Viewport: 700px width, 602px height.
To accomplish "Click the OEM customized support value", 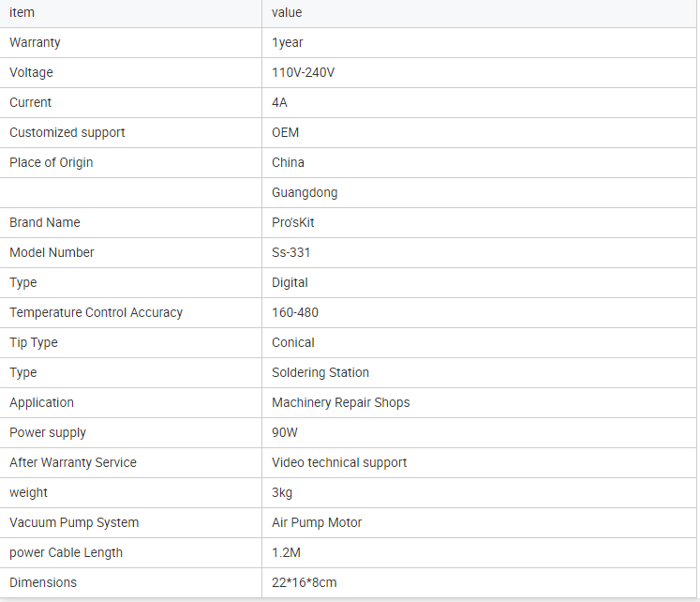I will [286, 132].
